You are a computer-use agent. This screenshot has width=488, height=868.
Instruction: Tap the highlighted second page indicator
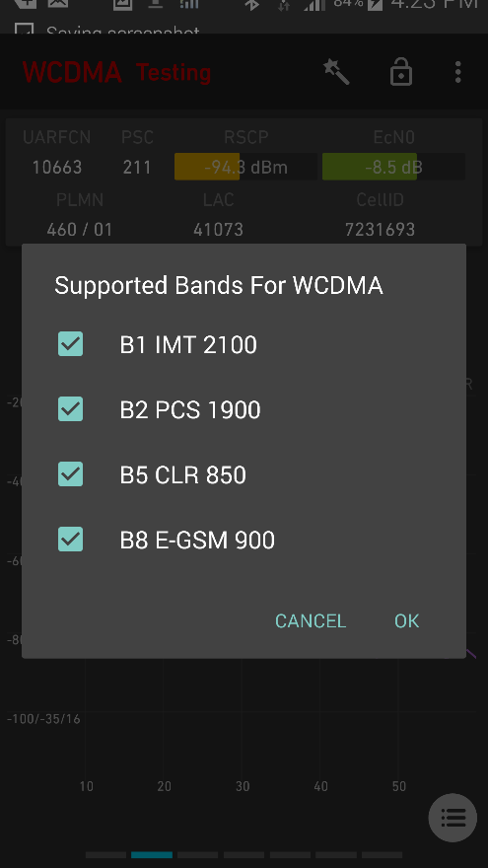152,855
